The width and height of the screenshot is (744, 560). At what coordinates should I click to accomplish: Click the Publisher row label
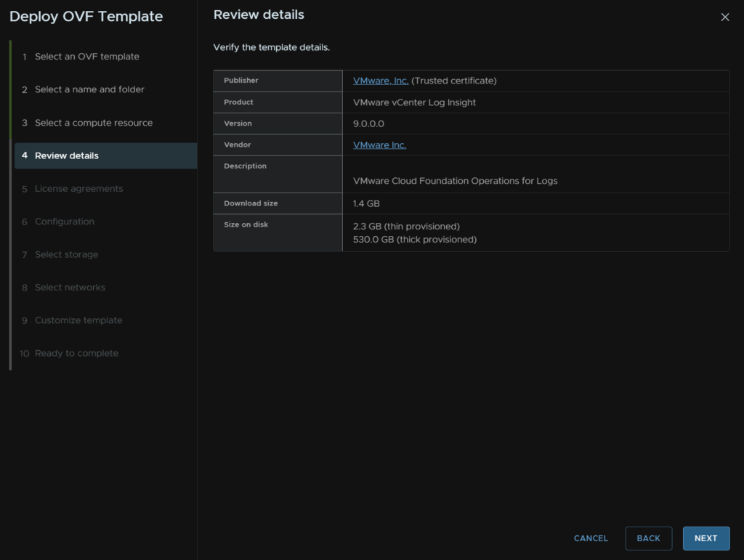click(x=241, y=80)
